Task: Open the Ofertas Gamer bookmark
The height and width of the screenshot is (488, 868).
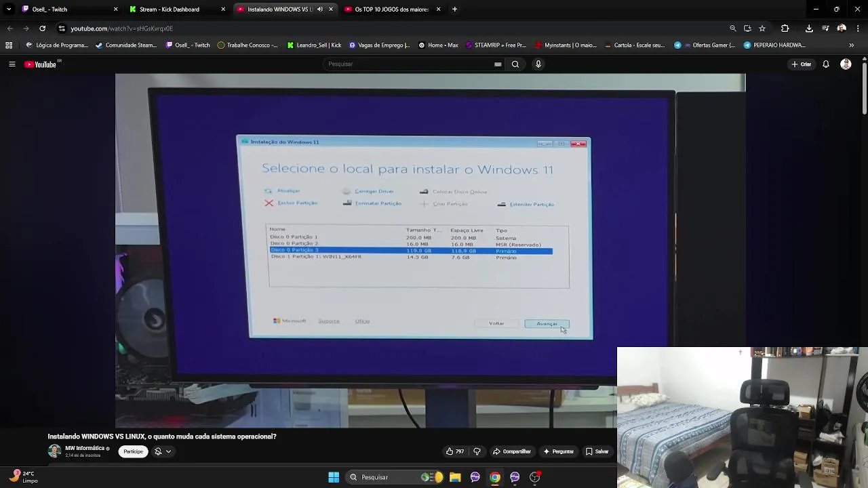Action: [705, 45]
